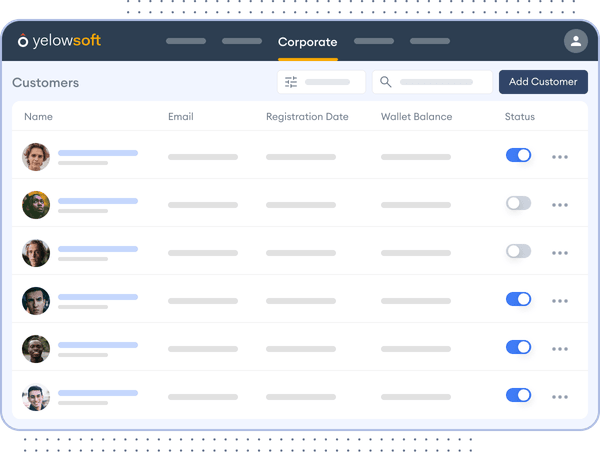The width and height of the screenshot is (600, 452).
Task: Open three-dot menu for second customer
Action: click(560, 205)
